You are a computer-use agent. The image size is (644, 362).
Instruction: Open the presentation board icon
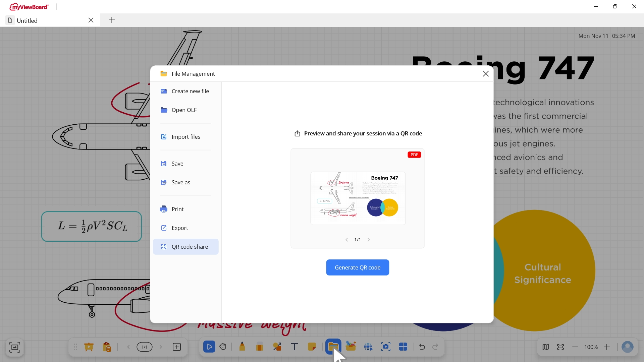click(x=89, y=347)
